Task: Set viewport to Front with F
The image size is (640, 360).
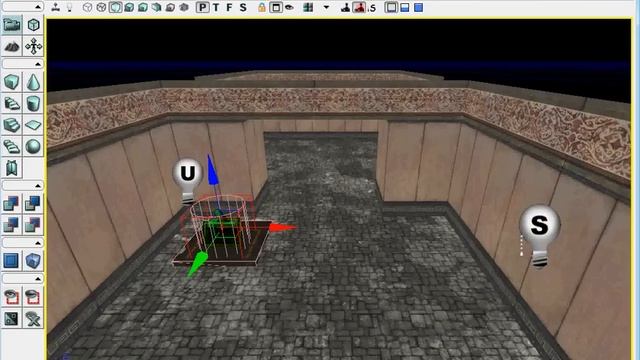Action: pos(229,7)
